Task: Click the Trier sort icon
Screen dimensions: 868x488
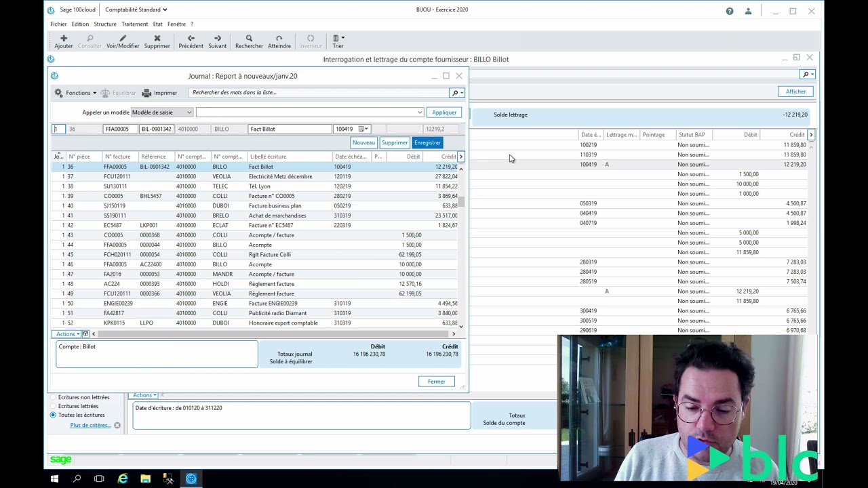Action: tap(338, 39)
